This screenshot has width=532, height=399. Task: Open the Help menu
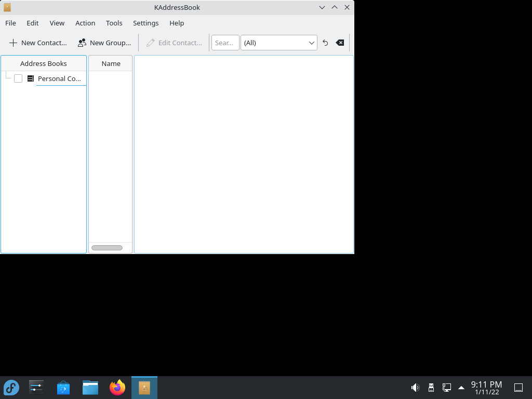coord(177,23)
